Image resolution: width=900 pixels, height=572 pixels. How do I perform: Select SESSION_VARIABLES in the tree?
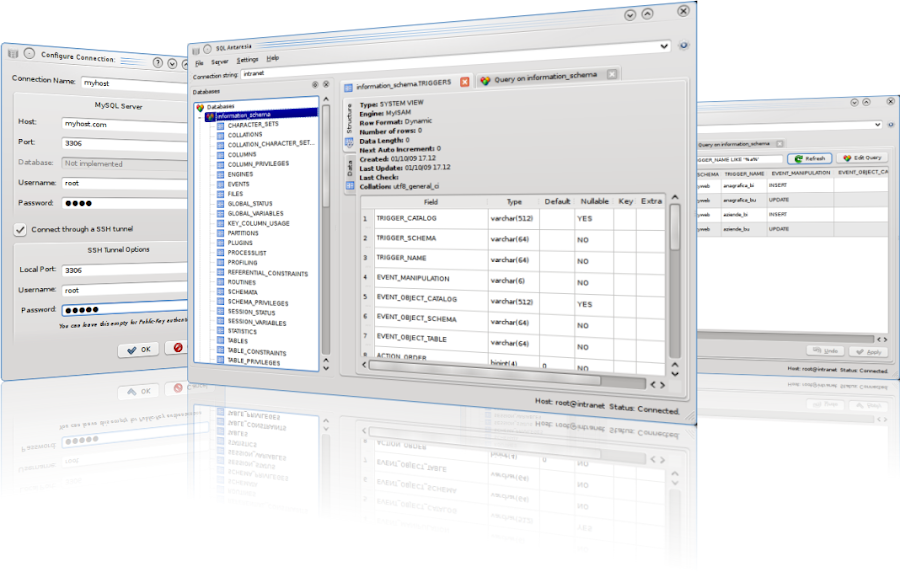[257, 322]
